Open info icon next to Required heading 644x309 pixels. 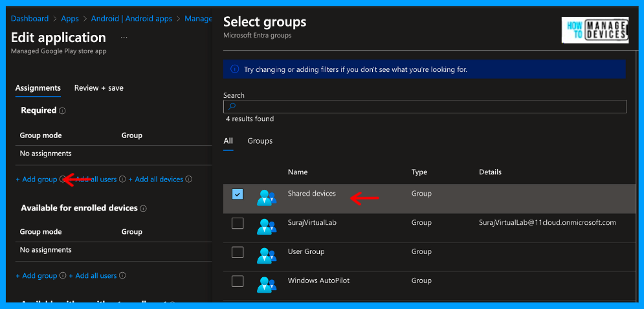coord(62,111)
